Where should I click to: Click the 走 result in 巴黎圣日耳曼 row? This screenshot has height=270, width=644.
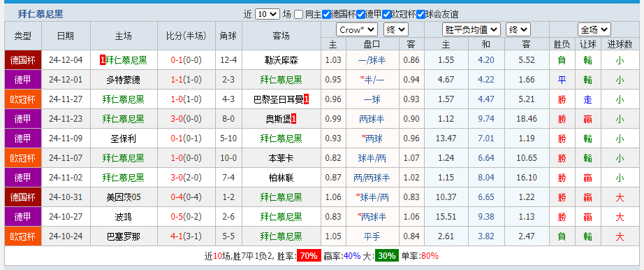pos(587,99)
